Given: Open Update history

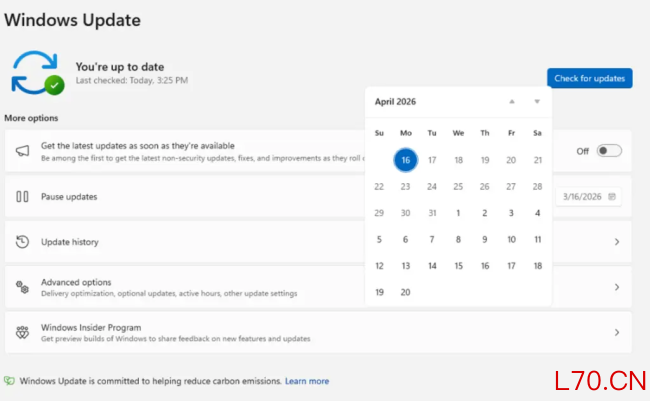Looking at the screenshot, I should (318, 242).
